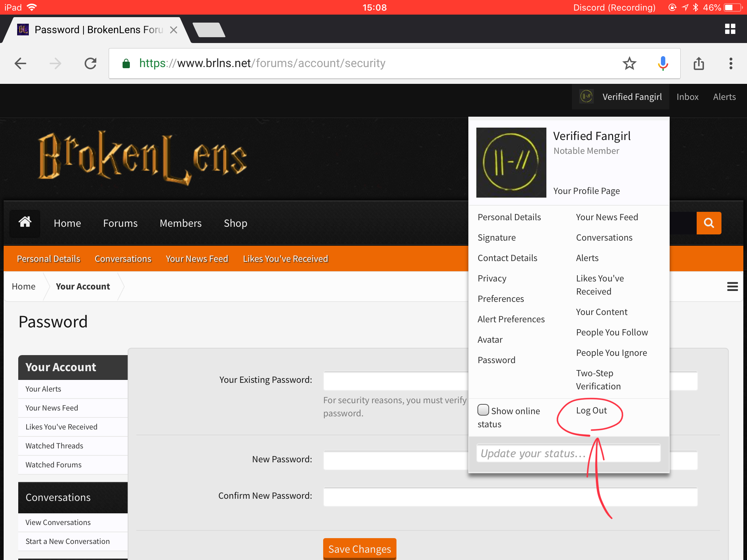Click the Home breadcrumb

tap(24, 287)
